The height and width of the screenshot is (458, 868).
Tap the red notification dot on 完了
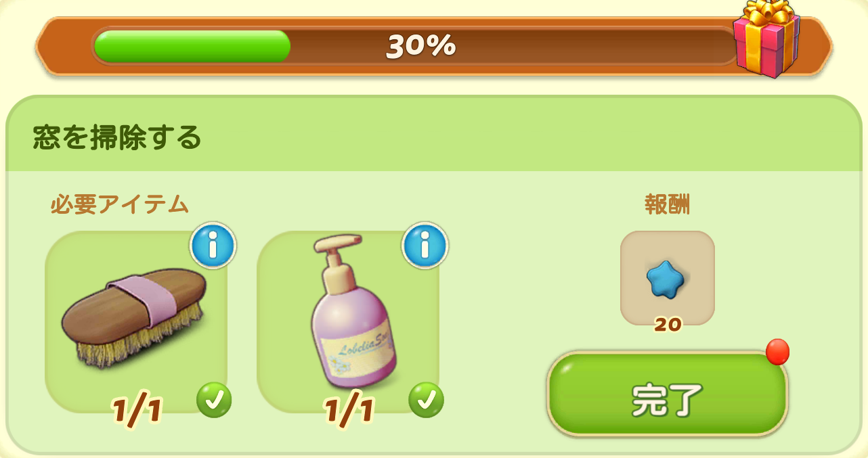[778, 352]
